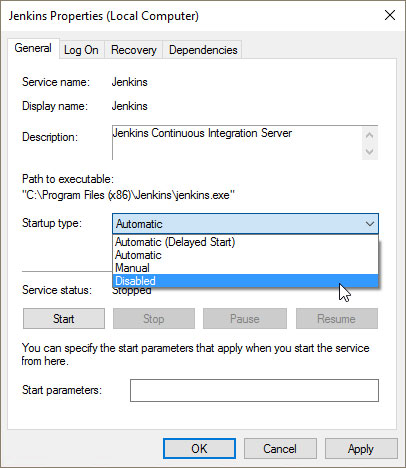Open the Recovery tab
406x468 pixels.
[x=134, y=50]
